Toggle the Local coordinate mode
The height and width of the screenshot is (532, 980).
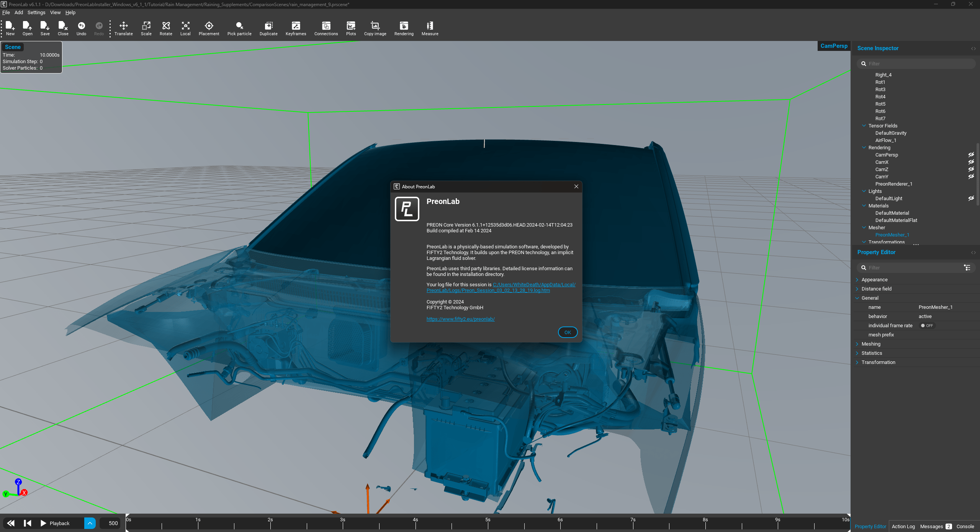185,28
